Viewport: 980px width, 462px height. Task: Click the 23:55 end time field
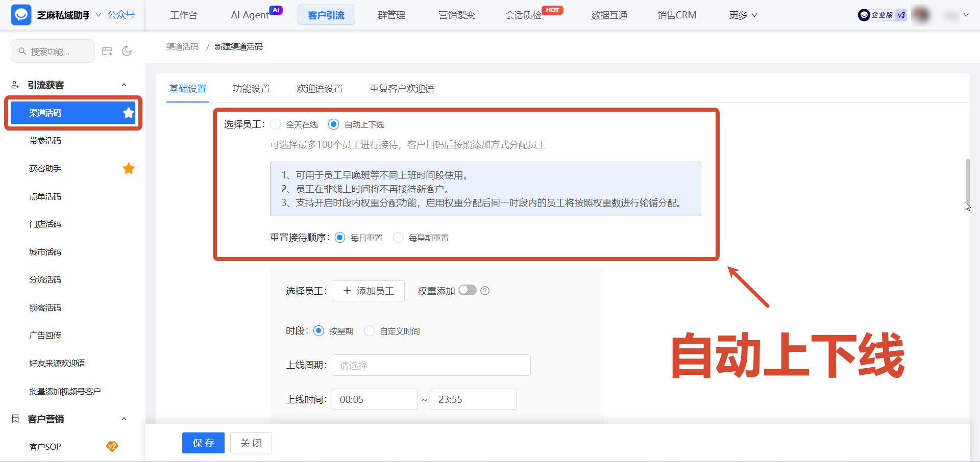click(474, 399)
